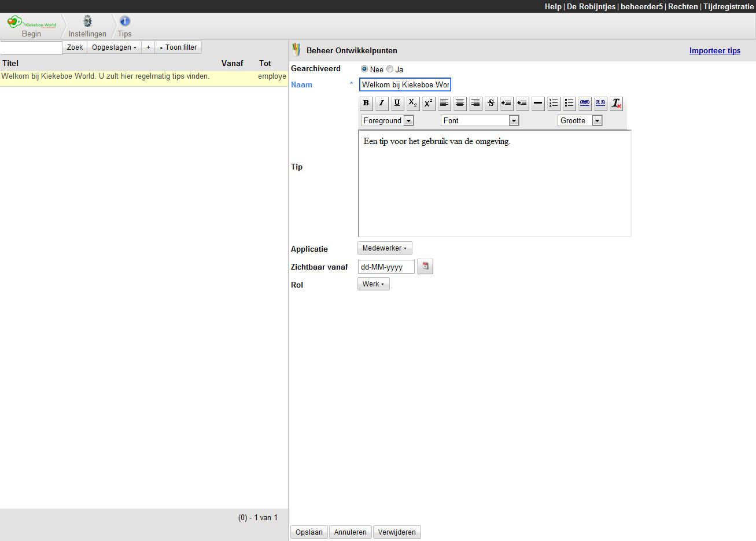Click the remove formatting icon
The height and width of the screenshot is (541, 756).
pos(616,103)
